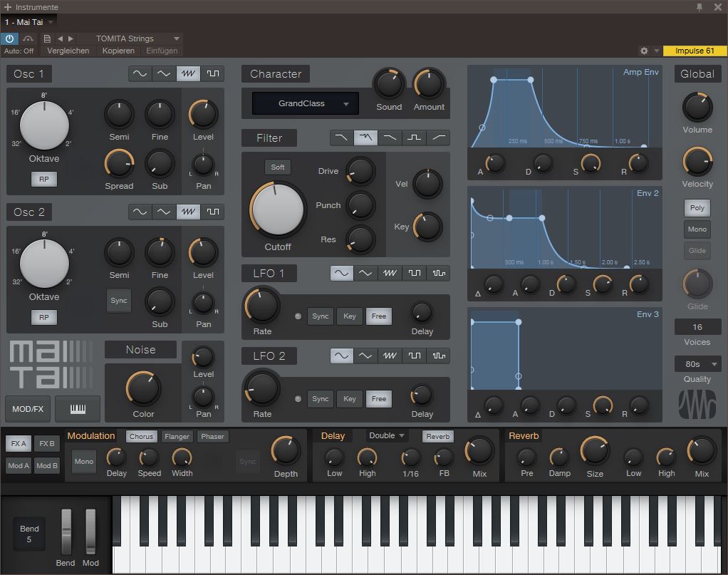Select triangle shape for LFO 2

click(x=365, y=356)
